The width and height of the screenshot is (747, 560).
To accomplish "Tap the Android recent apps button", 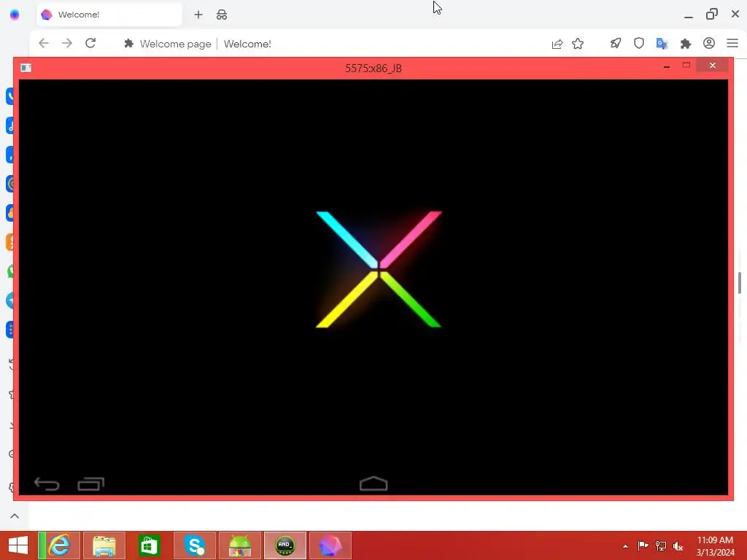I will tap(91, 484).
